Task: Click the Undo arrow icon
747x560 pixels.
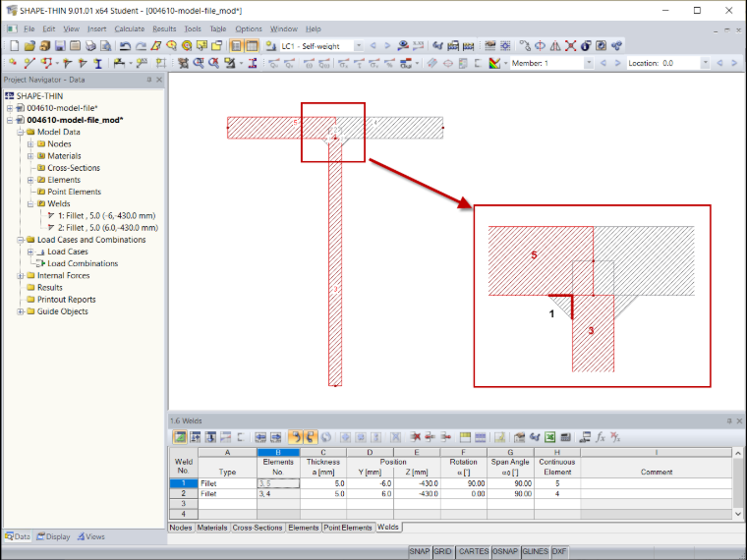Action: (x=125, y=46)
